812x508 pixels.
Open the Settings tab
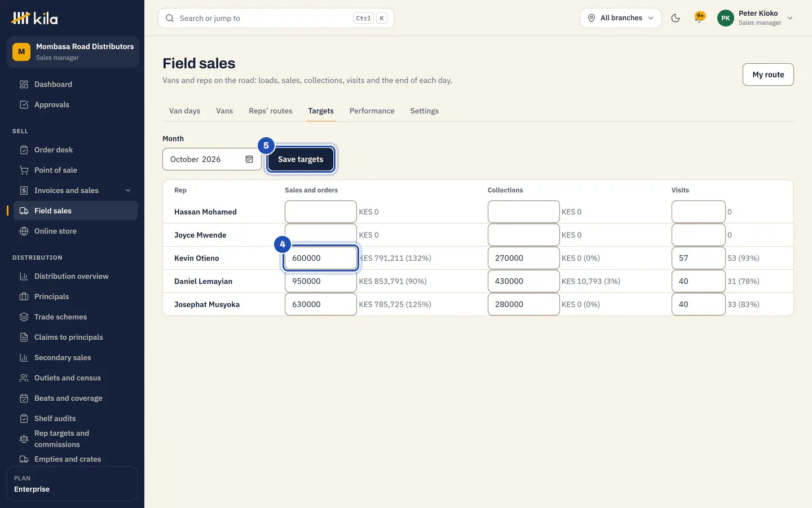(425, 111)
